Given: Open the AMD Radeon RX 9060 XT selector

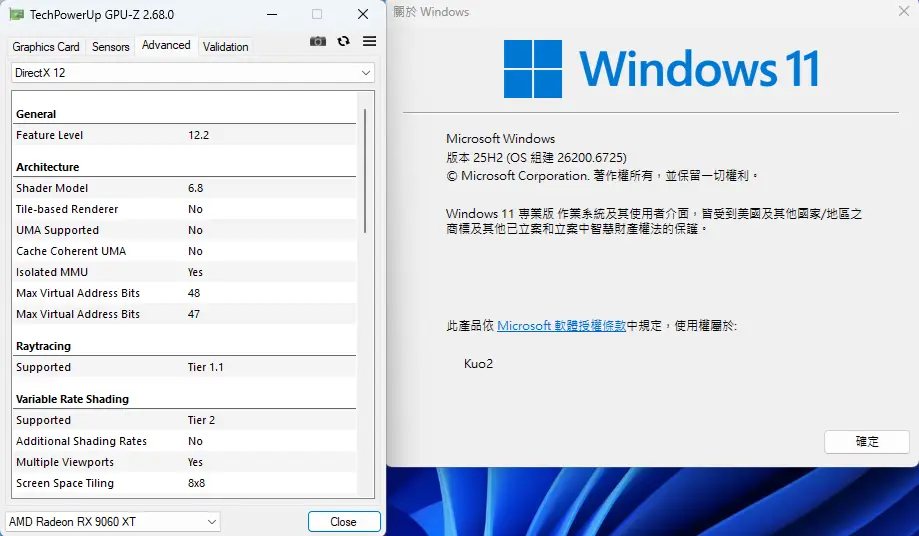Looking at the screenshot, I should coord(113,522).
